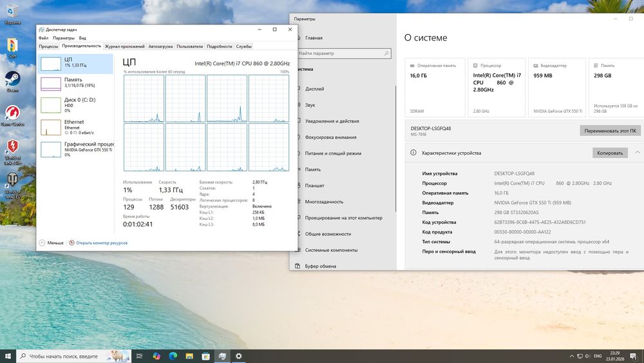Image resolution: width=644 pixels, height=363 pixels.
Task: Collapse Task Manager with Меньше button
Action: pyautogui.click(x=52, y=243)
